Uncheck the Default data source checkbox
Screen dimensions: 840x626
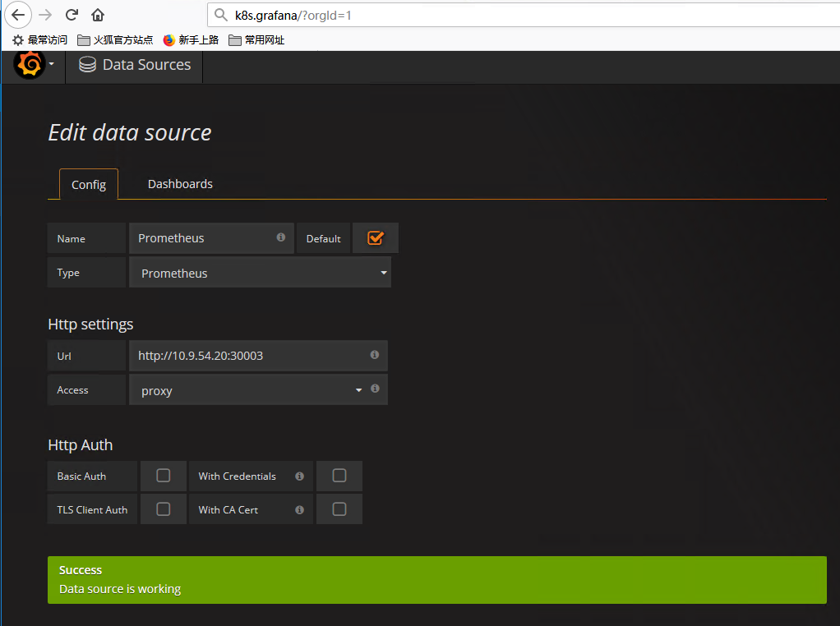click(376, 237)
